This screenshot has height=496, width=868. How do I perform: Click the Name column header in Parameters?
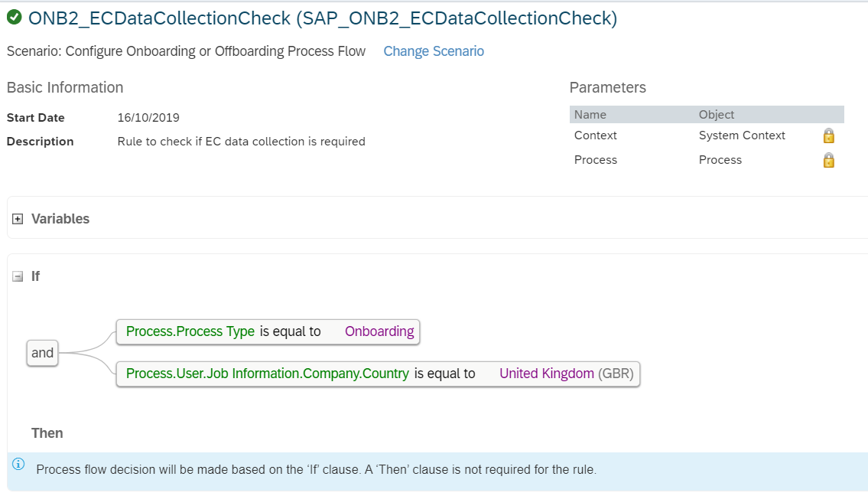click(x=590, y=115)
